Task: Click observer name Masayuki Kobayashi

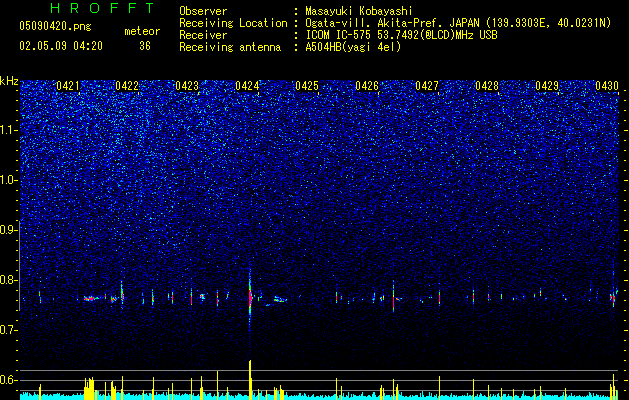Action: (359, 11)
